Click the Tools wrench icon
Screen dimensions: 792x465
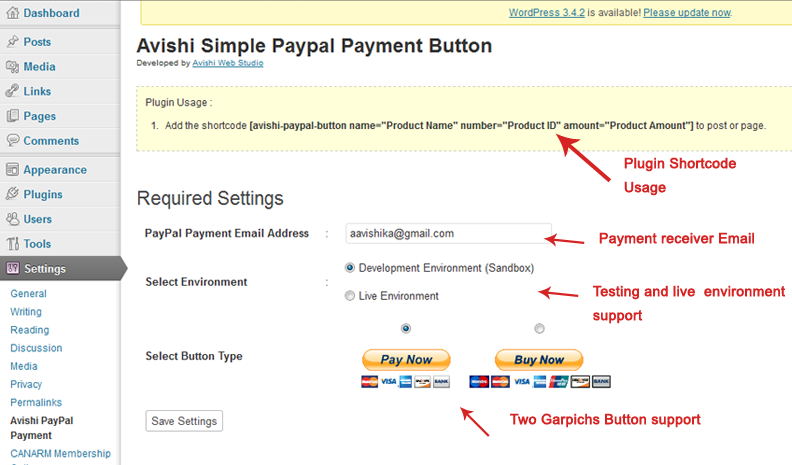point(13,243)
